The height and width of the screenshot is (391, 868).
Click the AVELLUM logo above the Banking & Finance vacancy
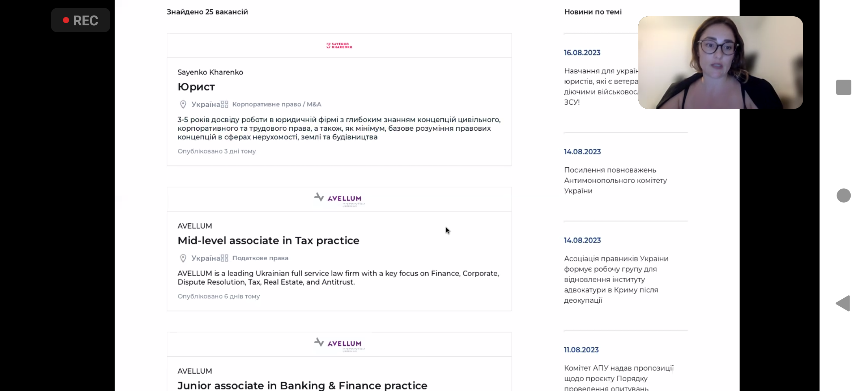339,344
